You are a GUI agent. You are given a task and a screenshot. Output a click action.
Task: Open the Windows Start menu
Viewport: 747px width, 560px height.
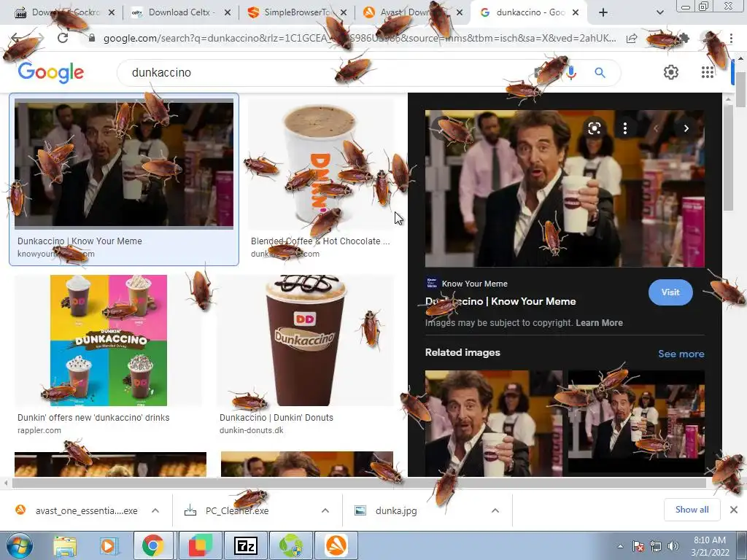(x=19, y=545)
